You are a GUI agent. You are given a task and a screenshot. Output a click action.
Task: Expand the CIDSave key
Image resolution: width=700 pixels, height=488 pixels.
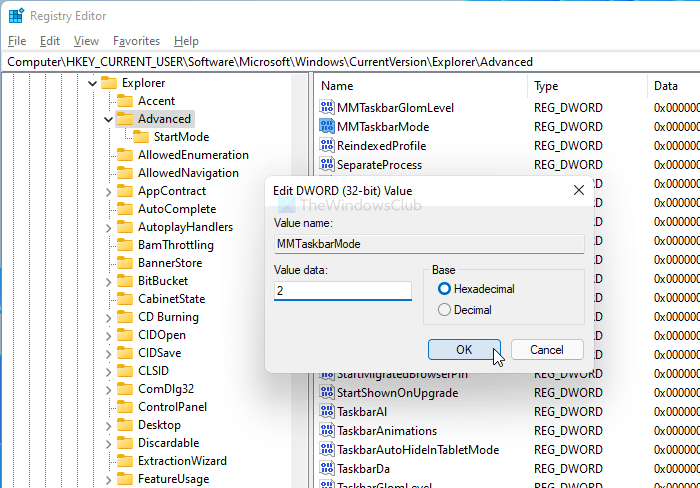[108, 354]
